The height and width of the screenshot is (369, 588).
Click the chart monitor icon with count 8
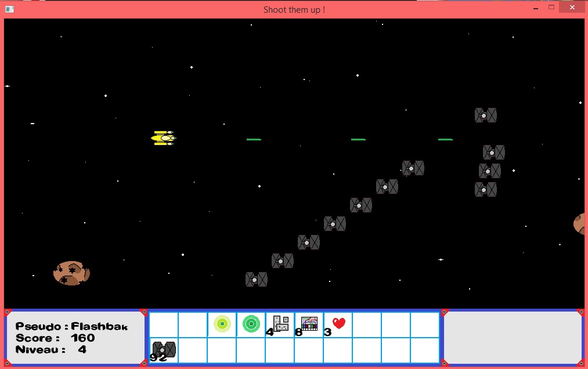(x=309, y=324)
